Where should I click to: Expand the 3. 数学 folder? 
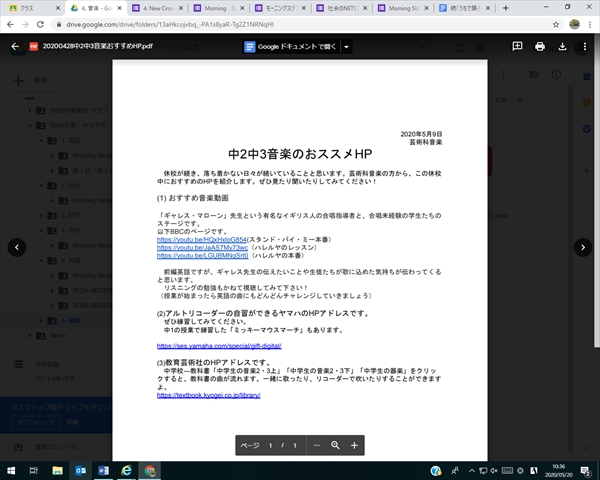coord(41,216)
